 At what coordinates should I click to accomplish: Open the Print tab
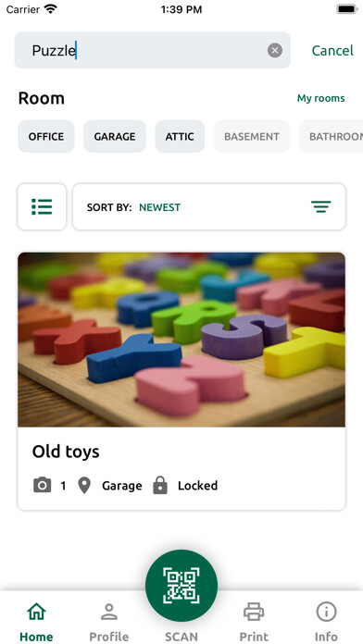[254, 622]
